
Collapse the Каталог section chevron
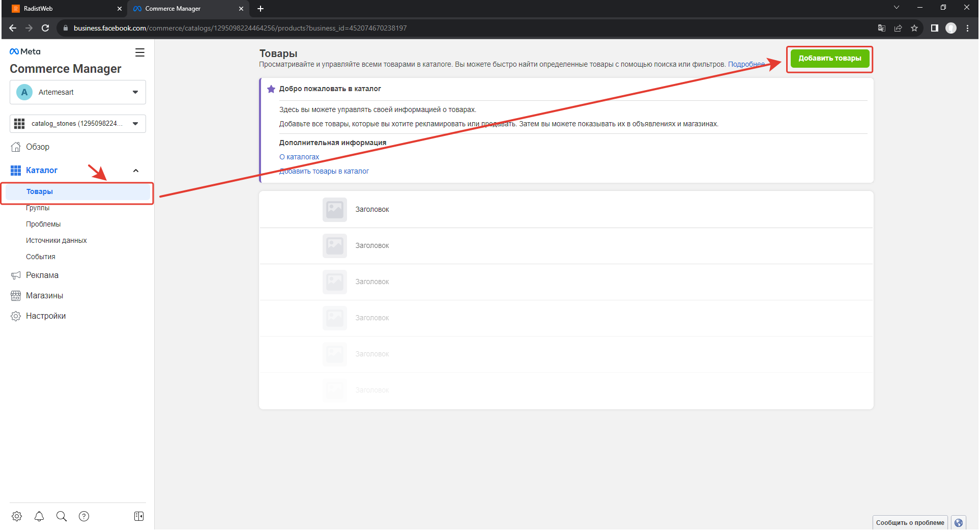tap(136, 171)
